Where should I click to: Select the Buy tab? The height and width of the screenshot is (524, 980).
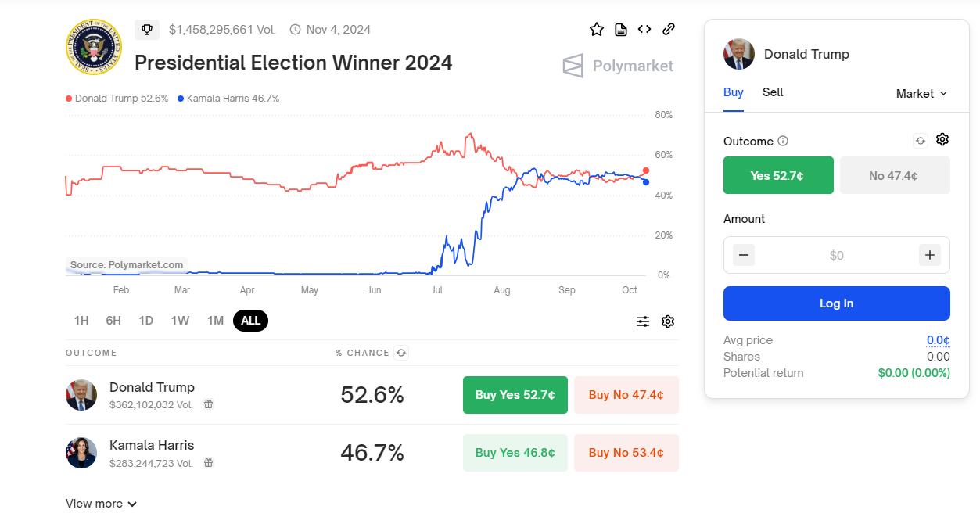(x=734, y=92)
